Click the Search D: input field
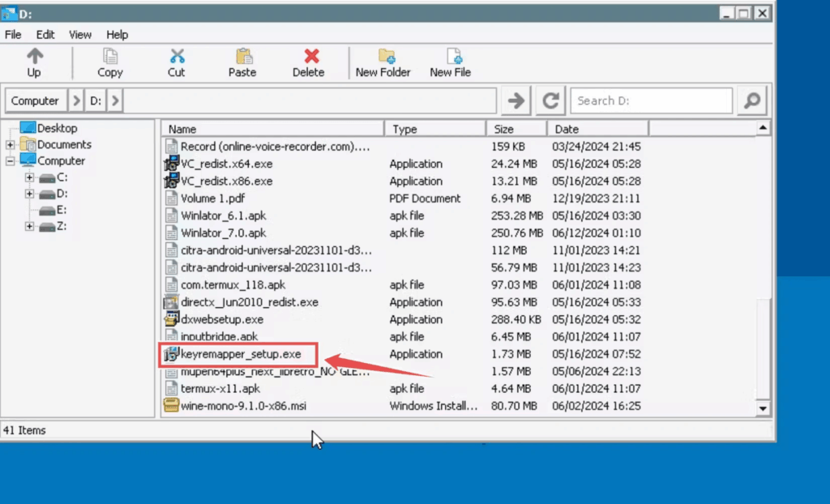This screenshot has height=504, width=830. [x=652, y=101]
